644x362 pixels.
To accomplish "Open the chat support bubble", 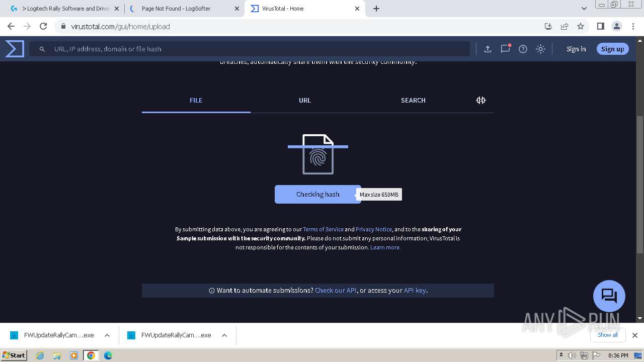I will 609,296.
